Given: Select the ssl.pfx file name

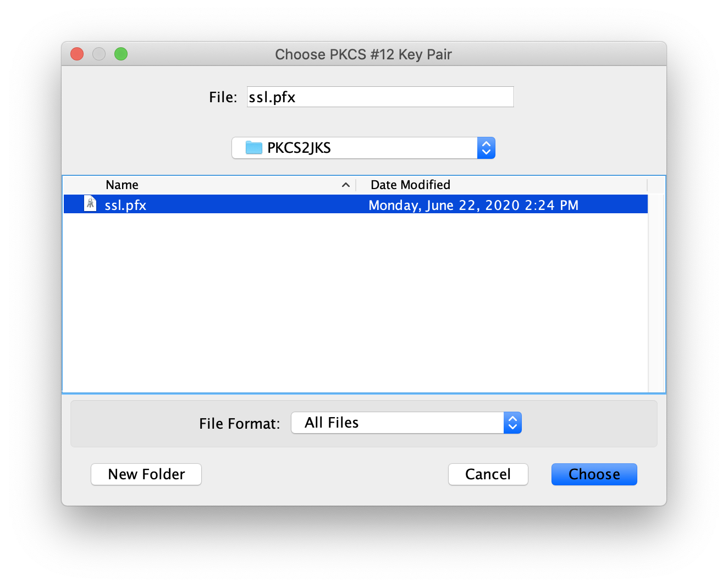Looking at the screenshot, I should coord(125,205).
